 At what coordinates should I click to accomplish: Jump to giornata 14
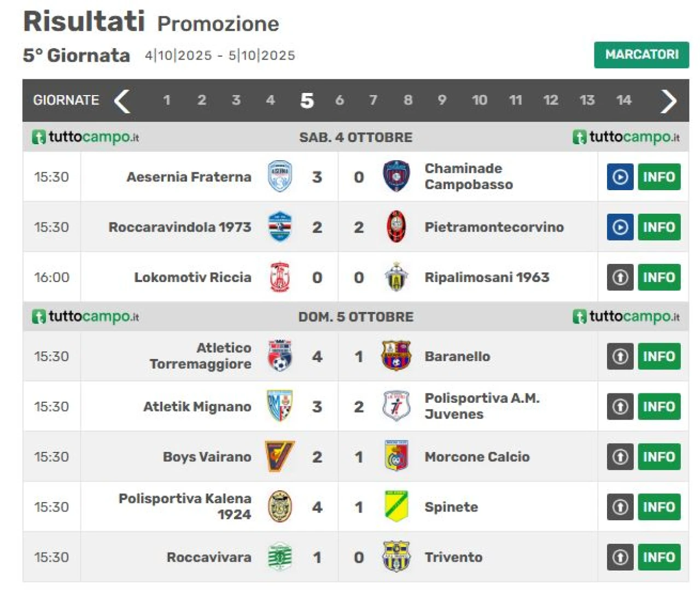(x=623, y=101)
